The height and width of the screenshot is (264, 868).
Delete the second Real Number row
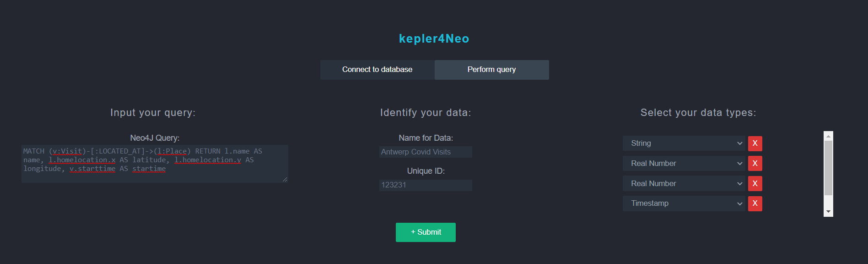point(755,184)
